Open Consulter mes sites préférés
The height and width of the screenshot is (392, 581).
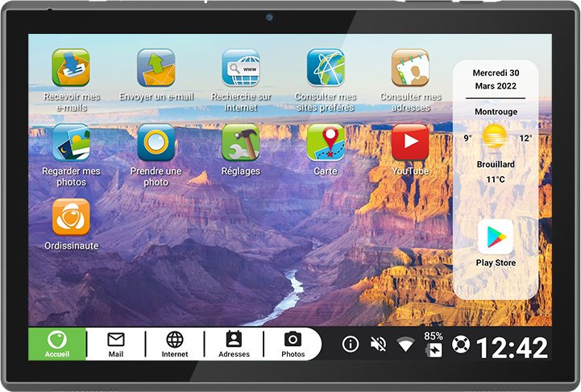(326, 68)
